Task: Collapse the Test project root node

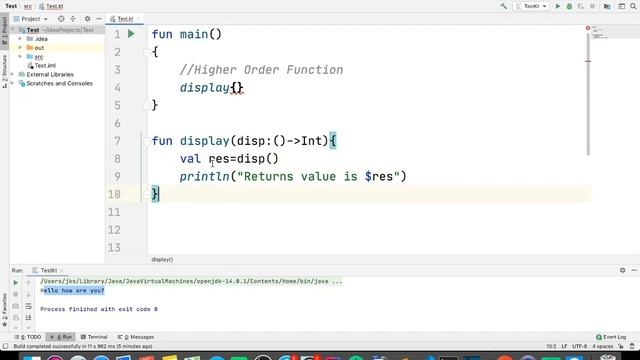Action: click(x=13, y=30)
